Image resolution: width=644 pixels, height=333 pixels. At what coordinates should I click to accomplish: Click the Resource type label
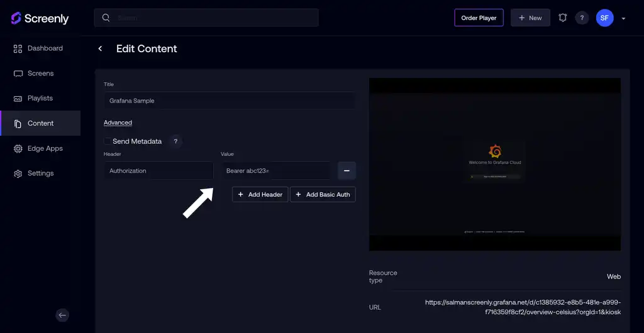pos(383,276)
